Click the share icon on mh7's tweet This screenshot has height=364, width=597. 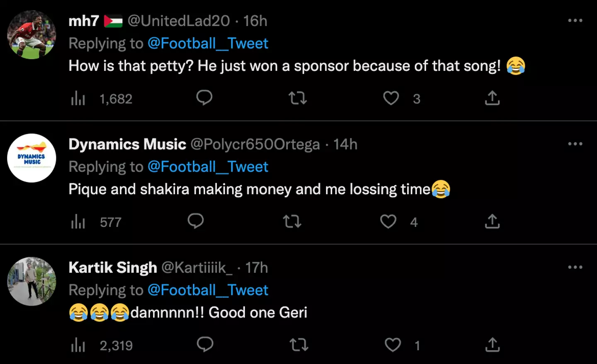pyautogui.click(x=492, y=98)
